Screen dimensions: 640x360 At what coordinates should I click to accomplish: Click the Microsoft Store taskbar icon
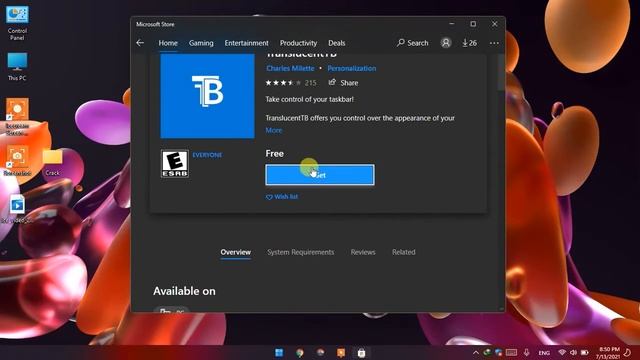361,353
